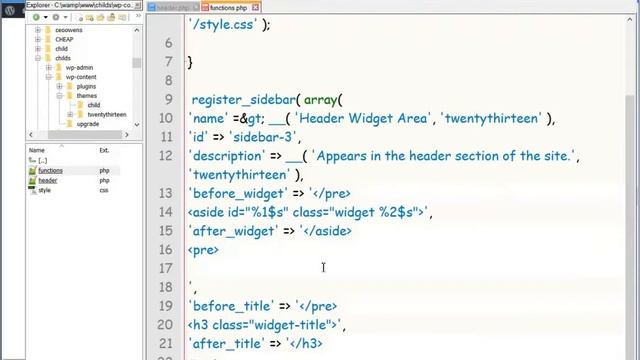Open the Forward history dropdown arrow
This screenshot has height=360, width=640.
click(65, 18)
